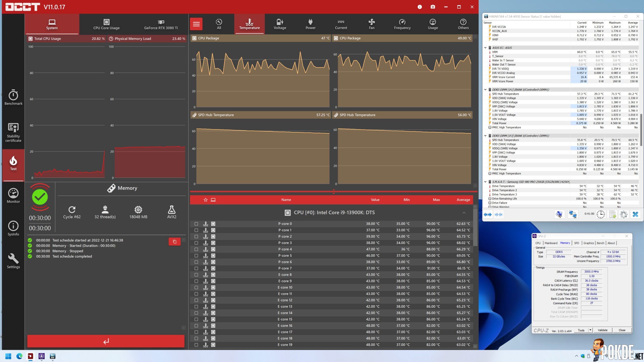Click HWiNFO collapse arrows button
The width and height of the screenshot is (644, 362).
498,214
